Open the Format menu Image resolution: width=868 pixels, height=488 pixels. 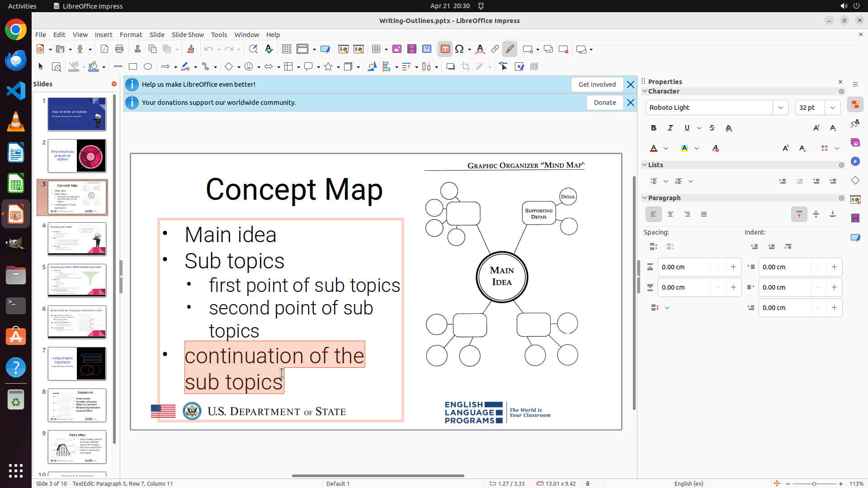tap(131, 35)
